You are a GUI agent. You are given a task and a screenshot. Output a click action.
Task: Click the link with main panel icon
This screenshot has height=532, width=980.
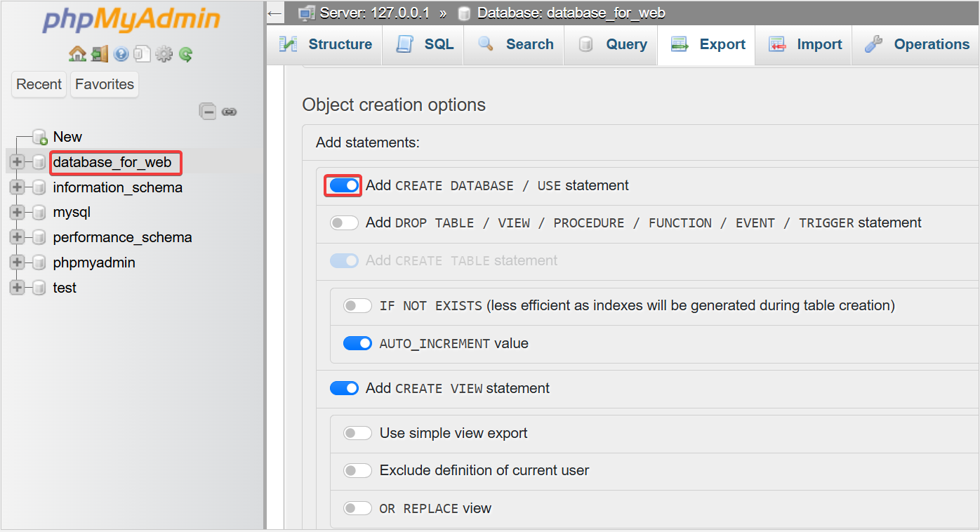[229, 112]
